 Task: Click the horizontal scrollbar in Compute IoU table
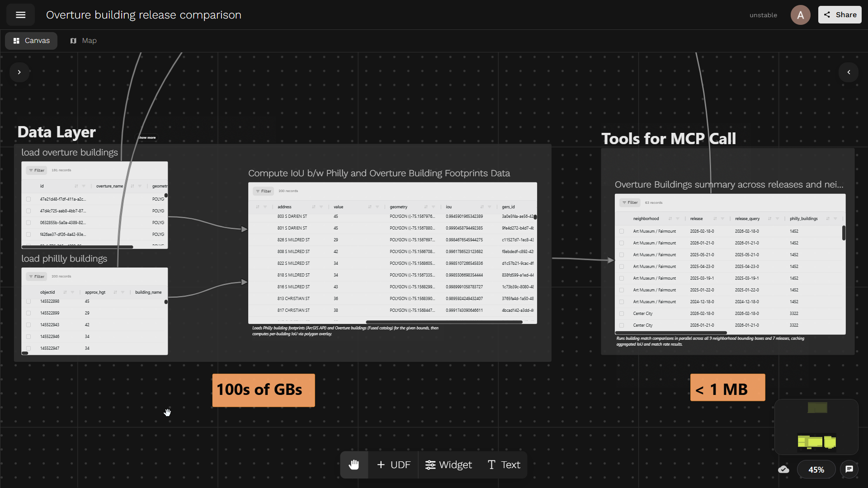[444, 322]
